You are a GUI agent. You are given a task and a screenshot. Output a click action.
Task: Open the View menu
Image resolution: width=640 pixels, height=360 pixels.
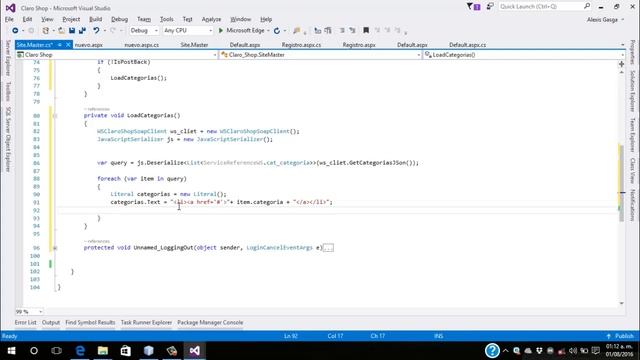pyautogui.click(x=47, y=19)
